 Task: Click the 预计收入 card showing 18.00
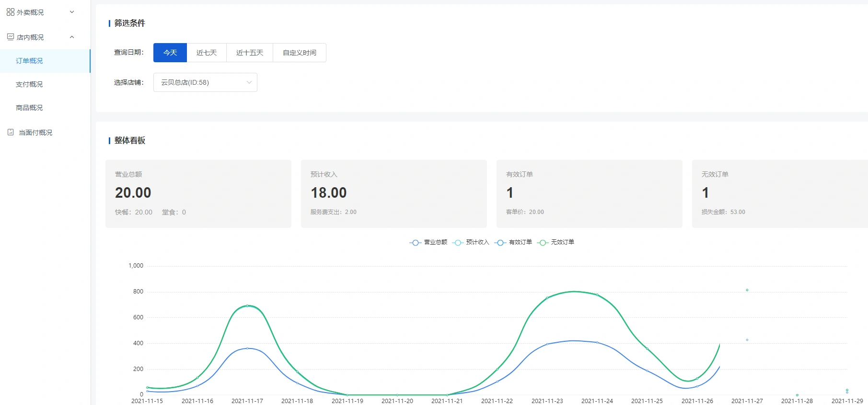[394, 194]
